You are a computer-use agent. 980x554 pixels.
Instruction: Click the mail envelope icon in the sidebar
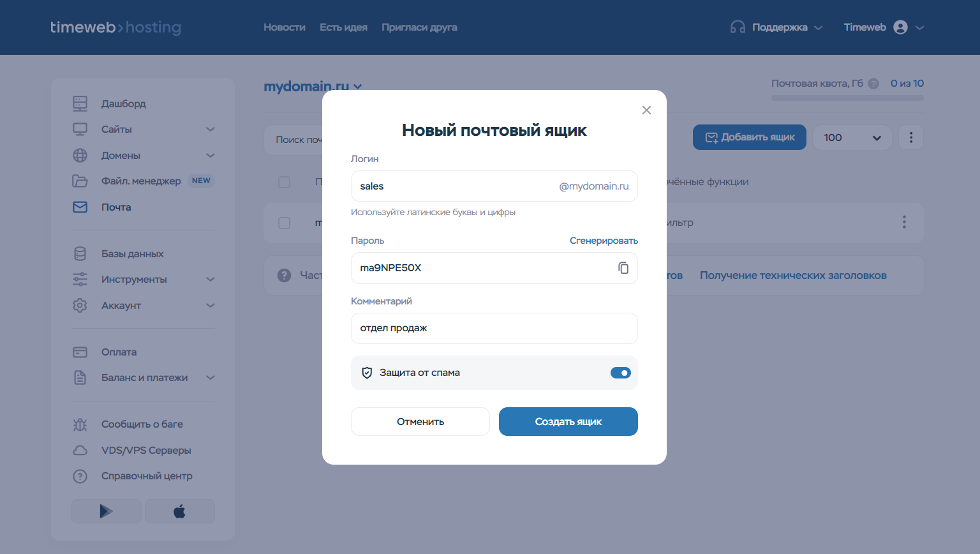point(80,207)
